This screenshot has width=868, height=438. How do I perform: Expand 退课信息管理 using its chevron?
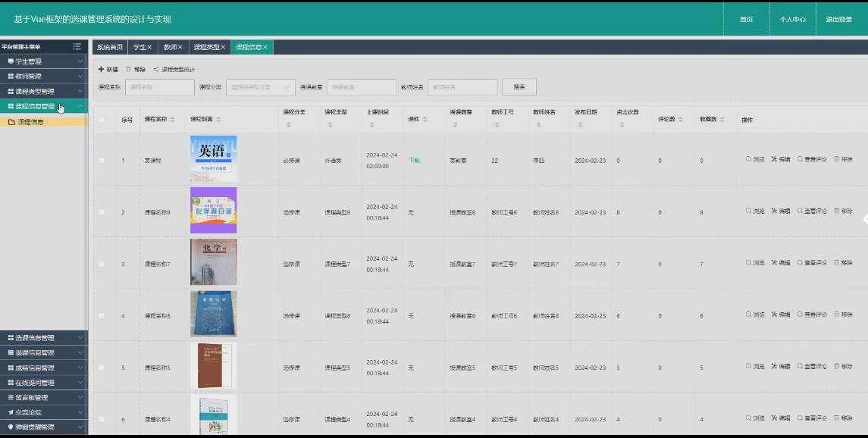tap(80, 353)
